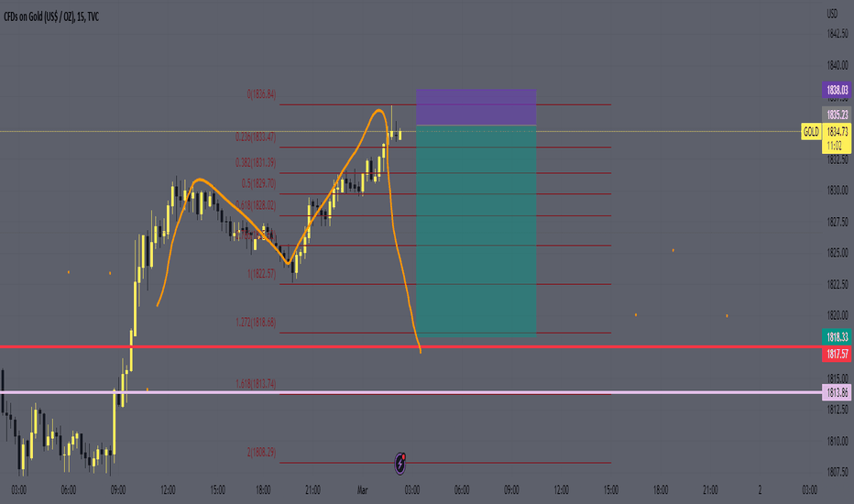Select the red 1817.57 price tag

click(x=838, y=354)
